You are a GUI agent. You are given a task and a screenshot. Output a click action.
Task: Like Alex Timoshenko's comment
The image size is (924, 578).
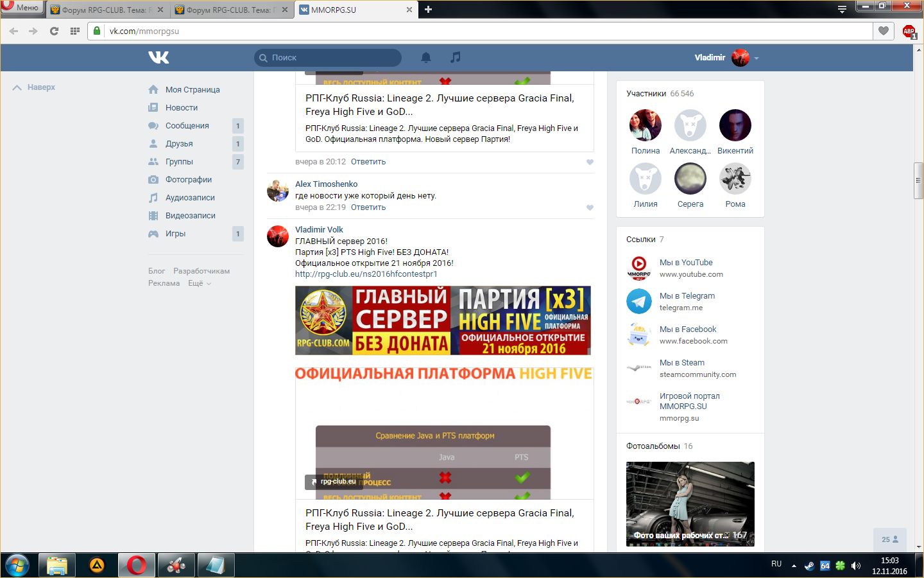pos(590,207)
